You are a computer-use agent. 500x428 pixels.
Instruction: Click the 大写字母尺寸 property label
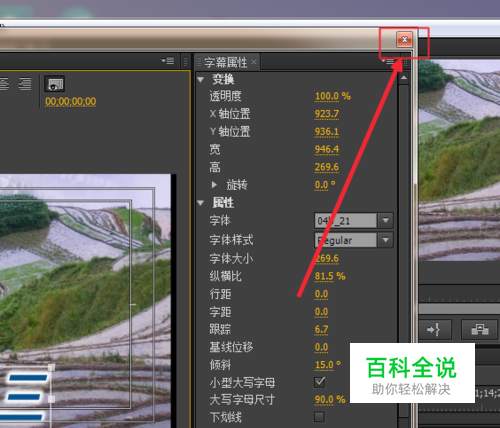[x=242, y=399]
